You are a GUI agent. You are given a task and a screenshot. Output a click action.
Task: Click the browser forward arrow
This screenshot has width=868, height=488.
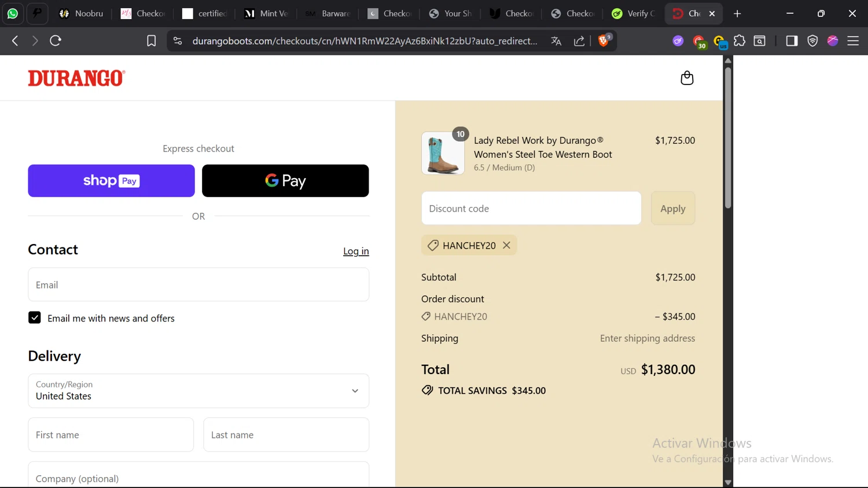tap(35, 40)
